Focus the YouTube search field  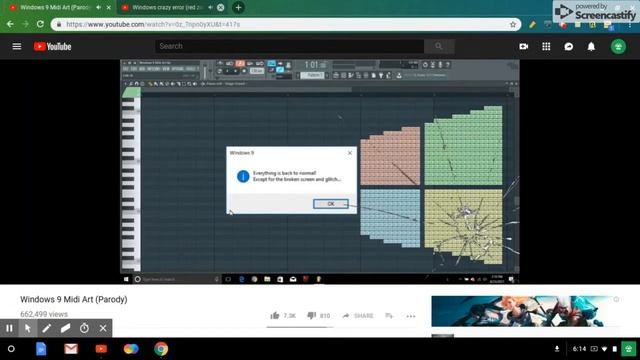pyautogui.click(x=289, y=46)
